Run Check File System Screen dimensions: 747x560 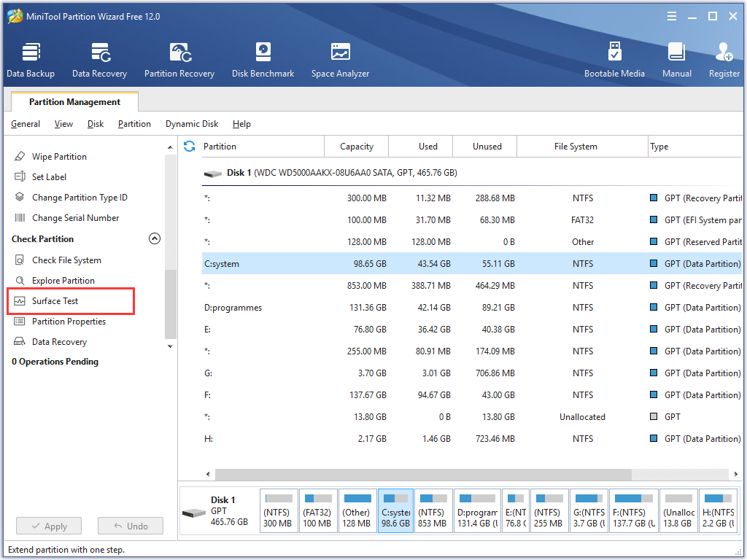66,260
